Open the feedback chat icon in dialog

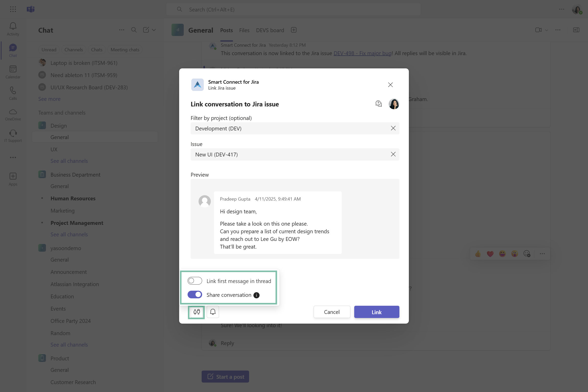378,104
